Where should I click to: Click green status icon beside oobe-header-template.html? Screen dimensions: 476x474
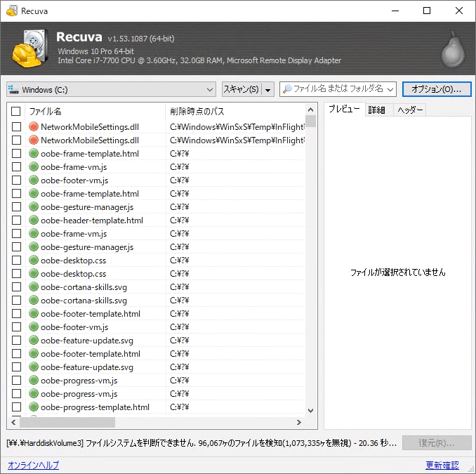point(34,220)
